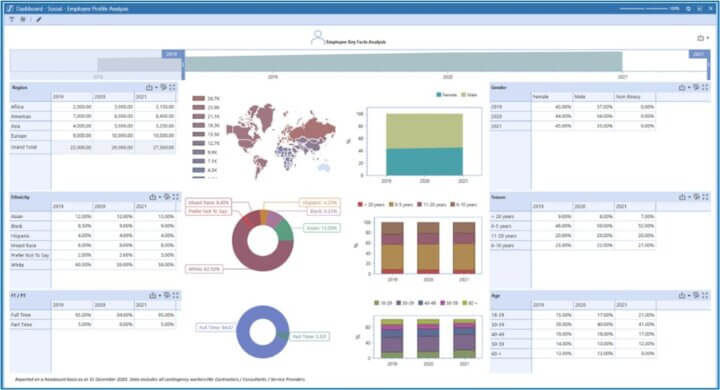Click the export icon in the Tenure panel

coord(682,197)
